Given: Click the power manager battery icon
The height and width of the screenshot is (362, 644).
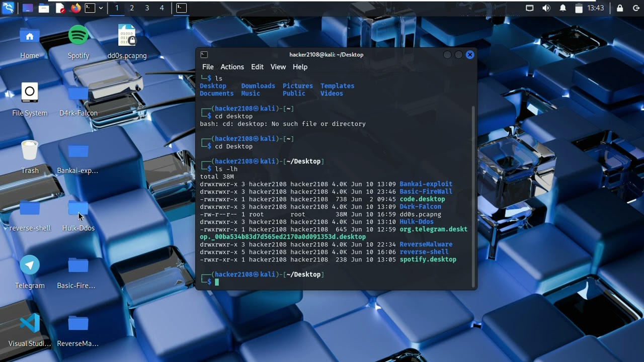Looking at the screenshot, I should point(579,8).
